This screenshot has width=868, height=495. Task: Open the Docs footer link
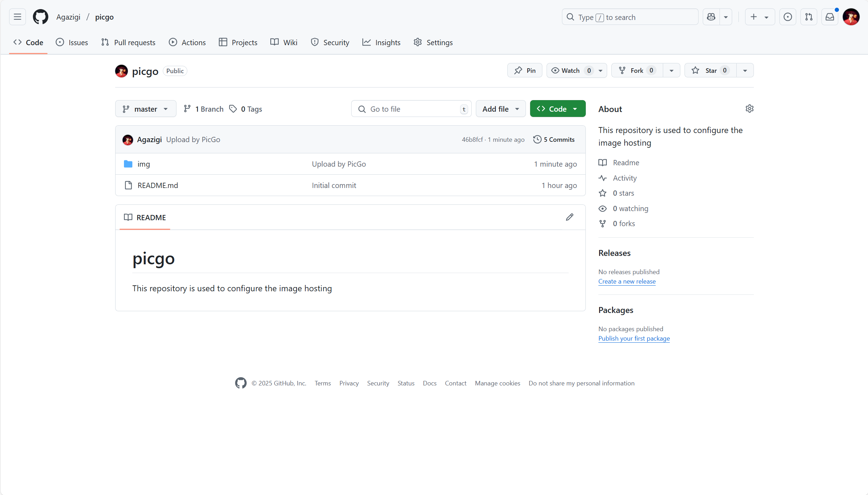tap(429, 383)
